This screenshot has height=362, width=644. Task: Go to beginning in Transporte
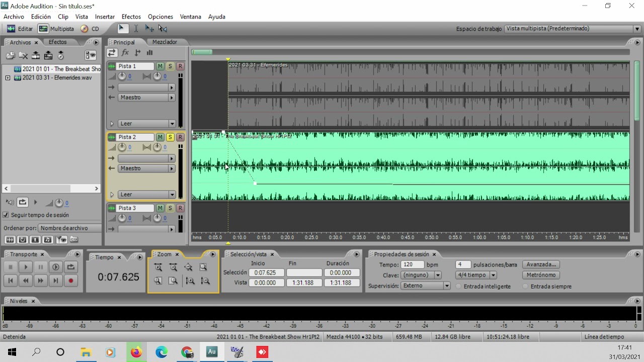(11, 281)
